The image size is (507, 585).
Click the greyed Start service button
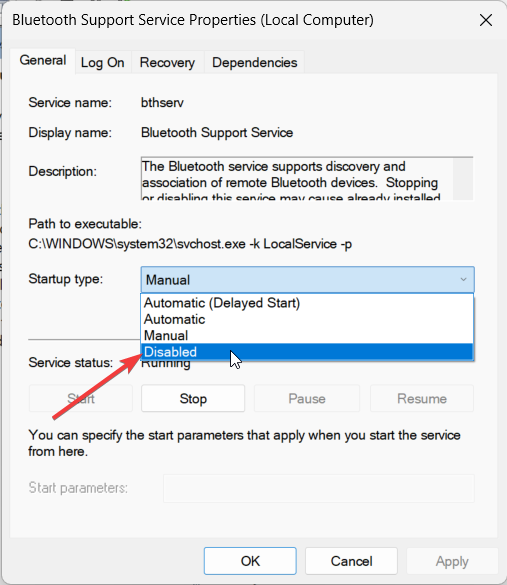[x=81, y=398]
